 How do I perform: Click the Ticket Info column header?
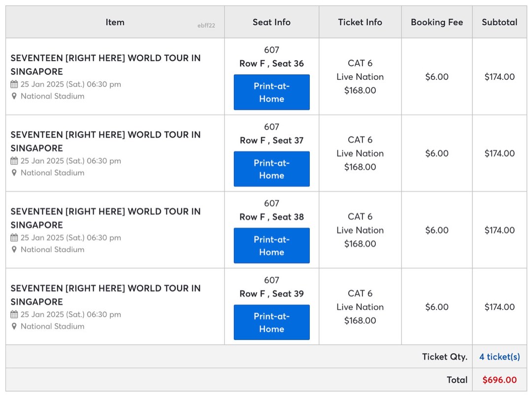point(360,22)
